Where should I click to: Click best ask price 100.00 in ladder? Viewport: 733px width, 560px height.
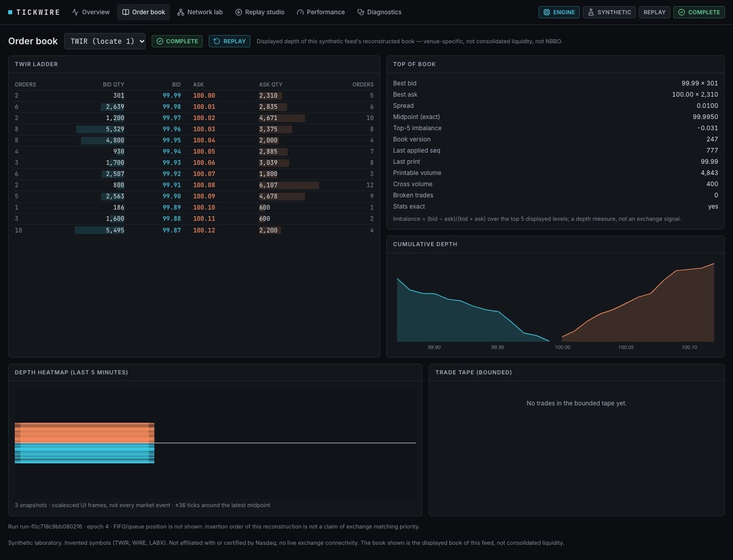tap(204, 96)
